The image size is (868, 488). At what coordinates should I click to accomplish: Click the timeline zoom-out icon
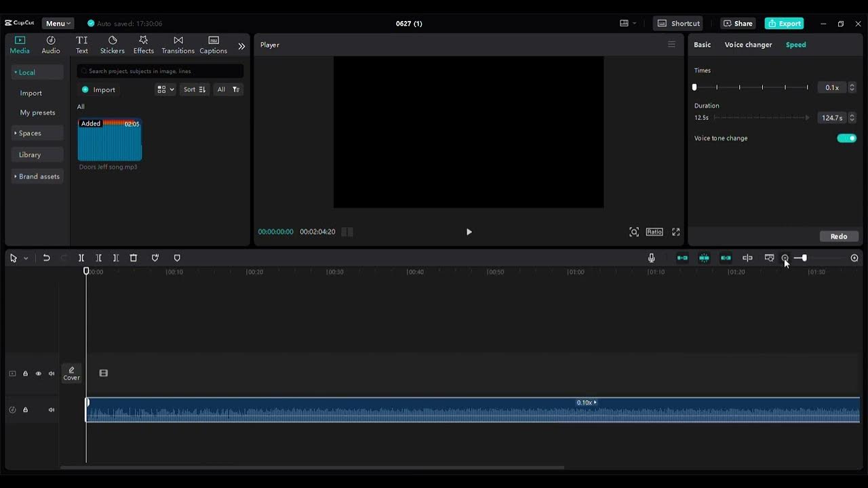(x=785, y=258)
